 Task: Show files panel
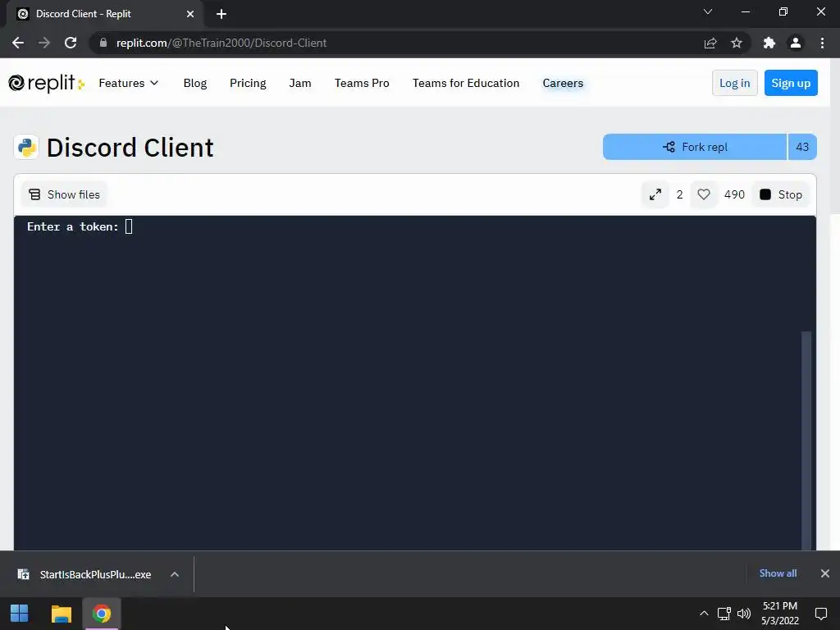tap(64, 194)
